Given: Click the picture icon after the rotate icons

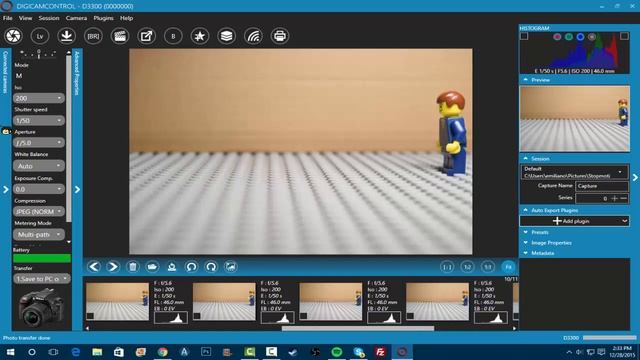Looking at the screenshot, I should tap(231, 267).
